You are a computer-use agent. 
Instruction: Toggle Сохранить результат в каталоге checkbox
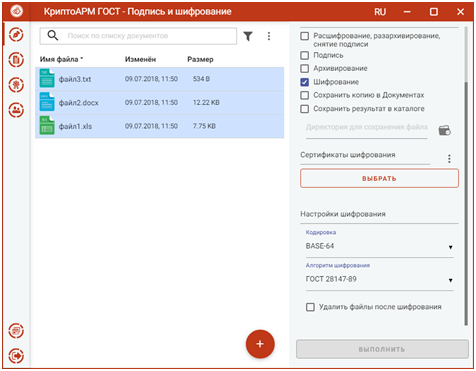pyautogui.click(x=304, y=109)
